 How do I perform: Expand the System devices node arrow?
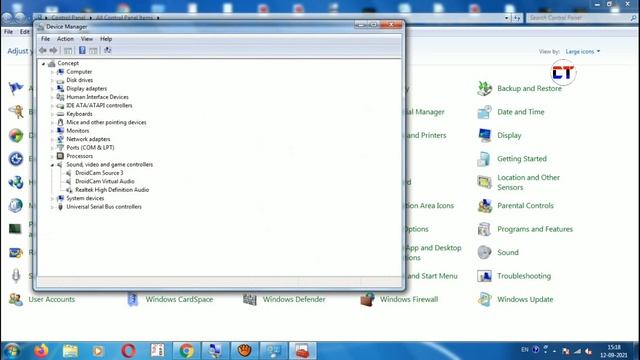point(52,198)
